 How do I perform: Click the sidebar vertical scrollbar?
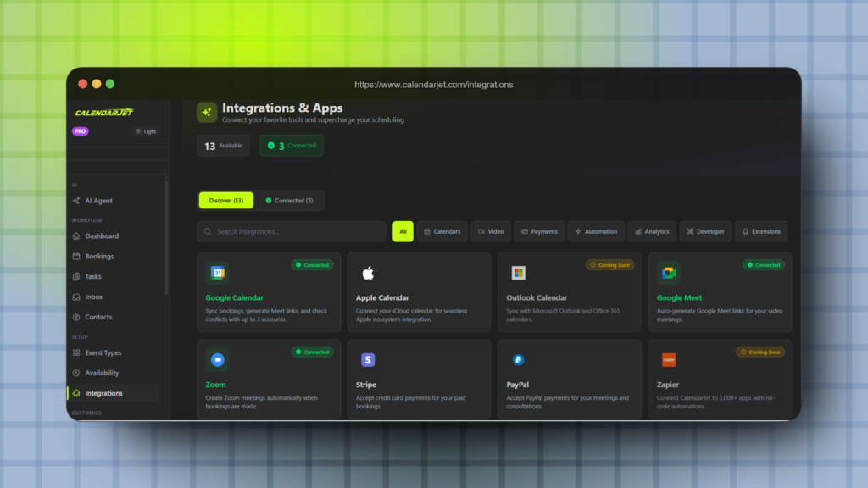click(x=166, y=237)
